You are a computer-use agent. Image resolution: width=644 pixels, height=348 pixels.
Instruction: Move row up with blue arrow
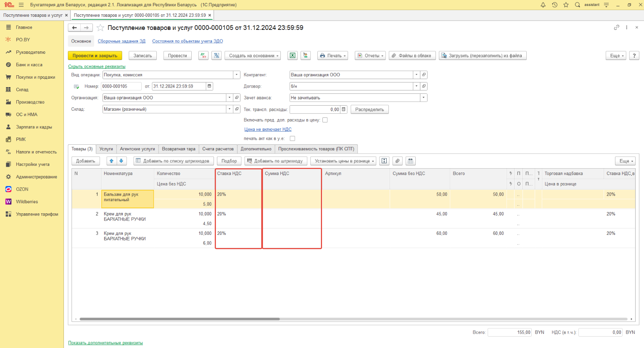pyautogui.click(x=111, y=161)
